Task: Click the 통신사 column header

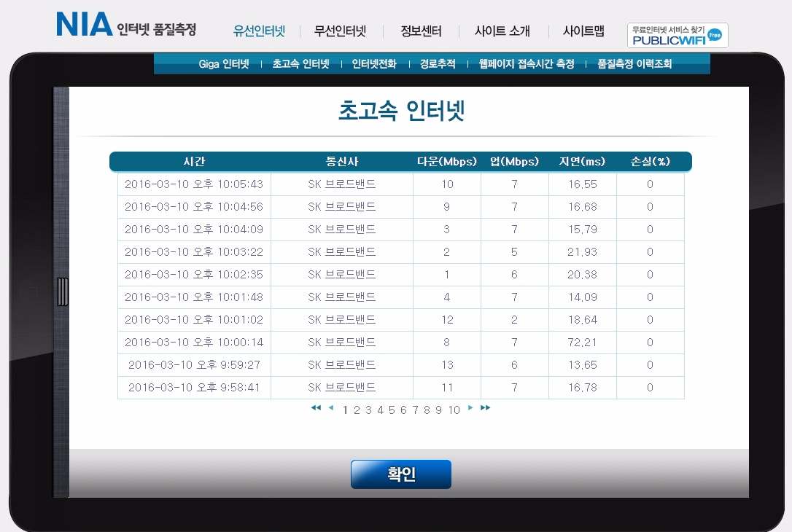Action: [x=342, y=162]
